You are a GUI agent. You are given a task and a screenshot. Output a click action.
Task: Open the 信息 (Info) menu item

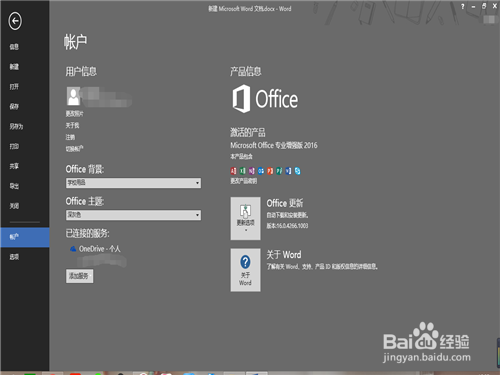[14, 47]
